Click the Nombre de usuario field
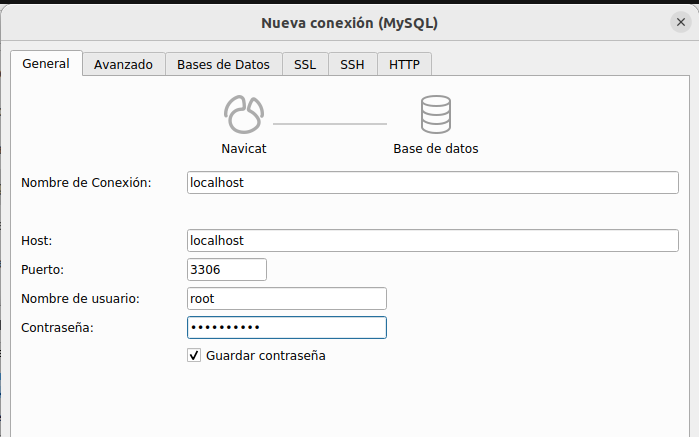 point(286,298)
